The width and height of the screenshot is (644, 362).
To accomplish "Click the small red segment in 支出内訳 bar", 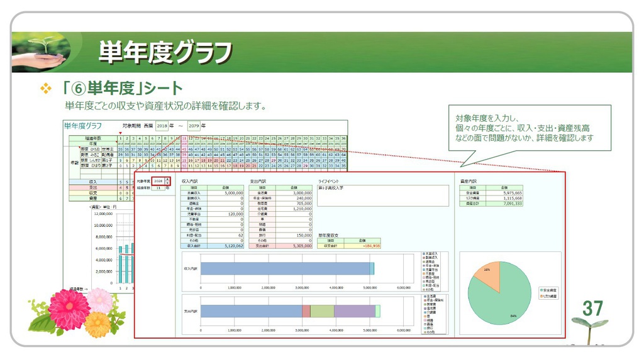I will [306, 311].
